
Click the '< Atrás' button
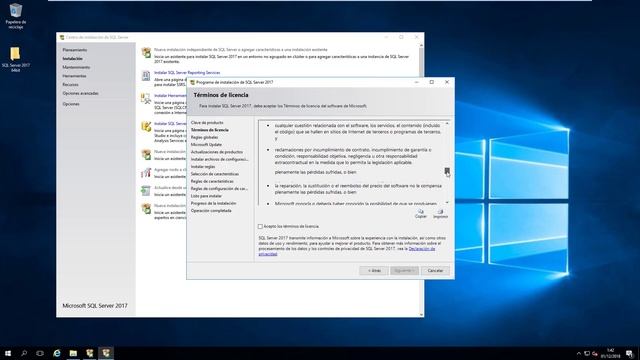pyautogui.click(x=374, y=271)
